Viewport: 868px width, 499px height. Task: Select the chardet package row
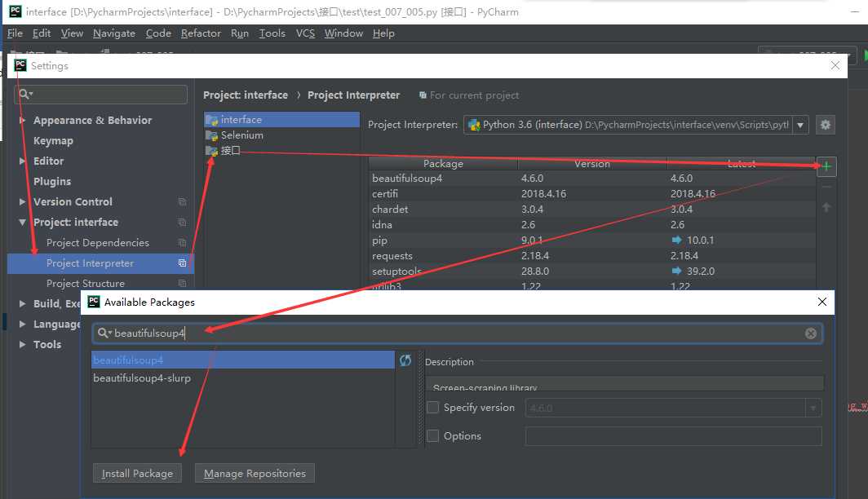point(591,209)
